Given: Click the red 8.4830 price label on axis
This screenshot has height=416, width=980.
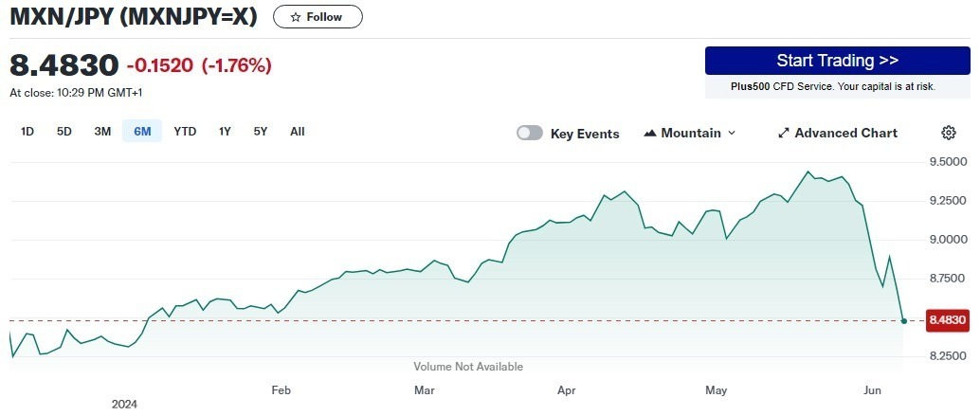Looking at the screenshot, I should point(947,321).
